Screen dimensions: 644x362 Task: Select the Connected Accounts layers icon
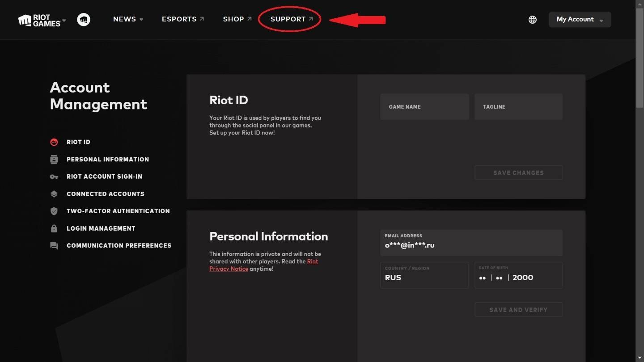pos(54,194)
